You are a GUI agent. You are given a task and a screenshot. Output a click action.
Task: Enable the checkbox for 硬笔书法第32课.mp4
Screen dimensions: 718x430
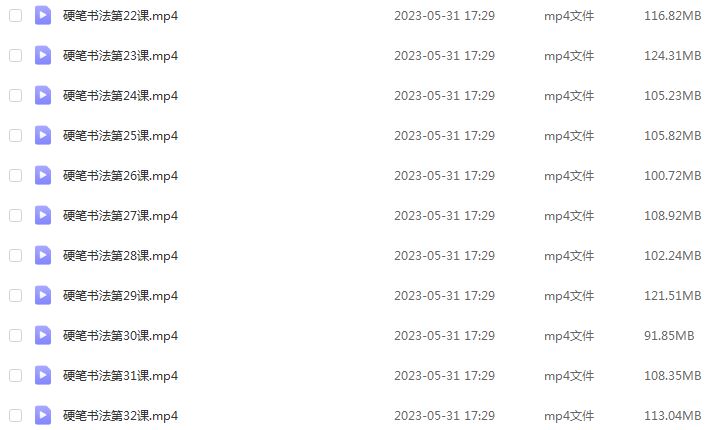(x=16, y=415)
